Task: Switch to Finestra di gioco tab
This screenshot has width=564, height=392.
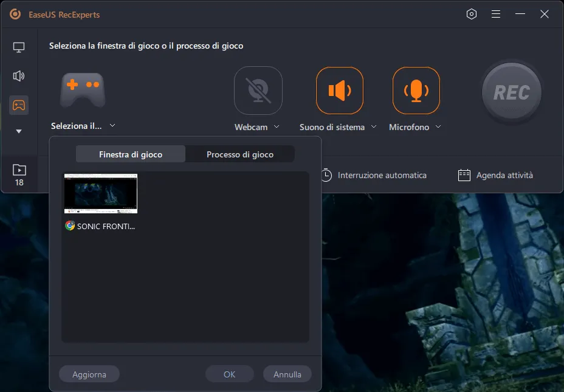Action: click(x=131, y=154)
